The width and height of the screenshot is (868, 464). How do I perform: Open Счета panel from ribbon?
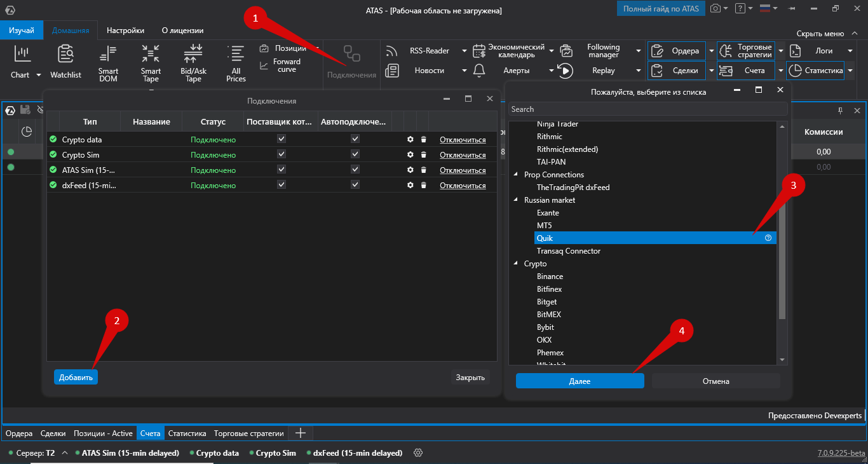pyautogui.click(x=747, y=71)
